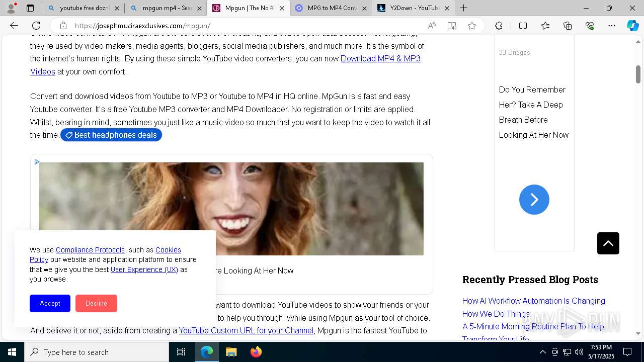
Task: Open Settings and more ellipsis menu
Action: pyautogui.click(x=612, y=26)
